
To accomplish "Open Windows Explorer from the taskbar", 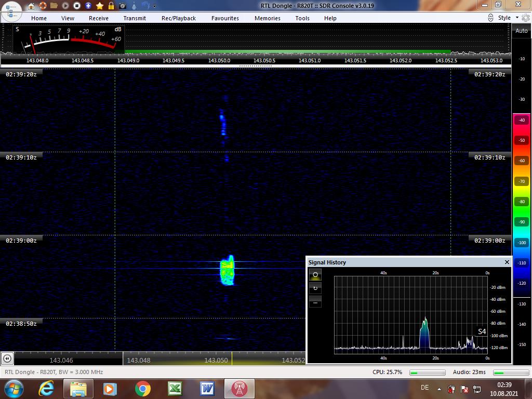I will click(78, 389).
